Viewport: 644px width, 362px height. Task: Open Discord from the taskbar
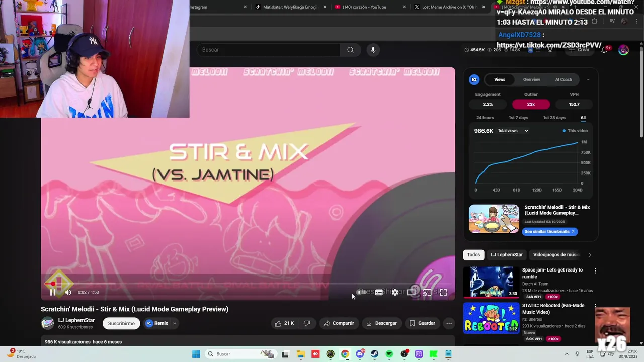360,354
